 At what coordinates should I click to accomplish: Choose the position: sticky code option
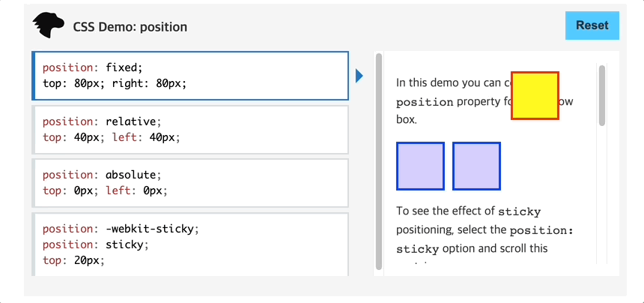click(x=190, y=244)
